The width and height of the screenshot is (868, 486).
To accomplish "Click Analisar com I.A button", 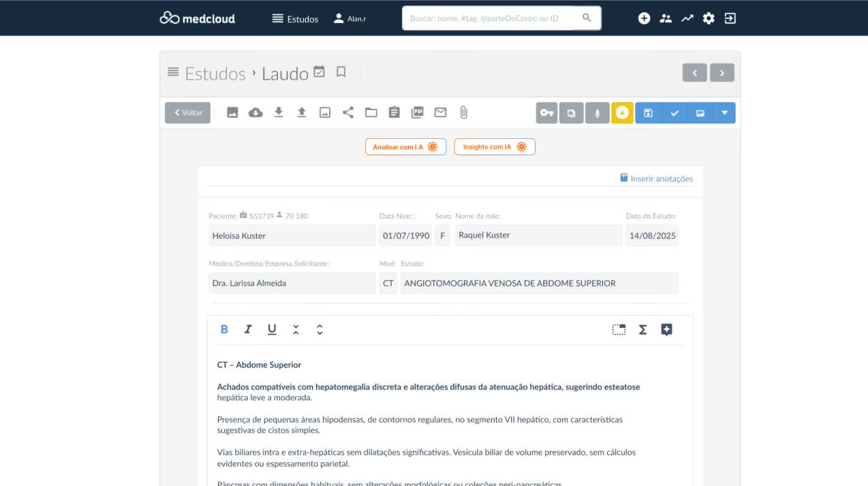I will (405, 147).
